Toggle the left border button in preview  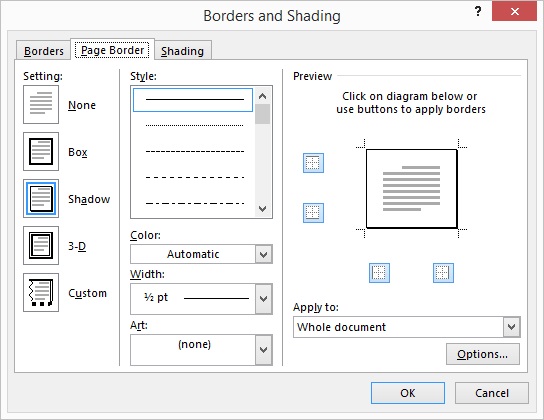[379, 273]
